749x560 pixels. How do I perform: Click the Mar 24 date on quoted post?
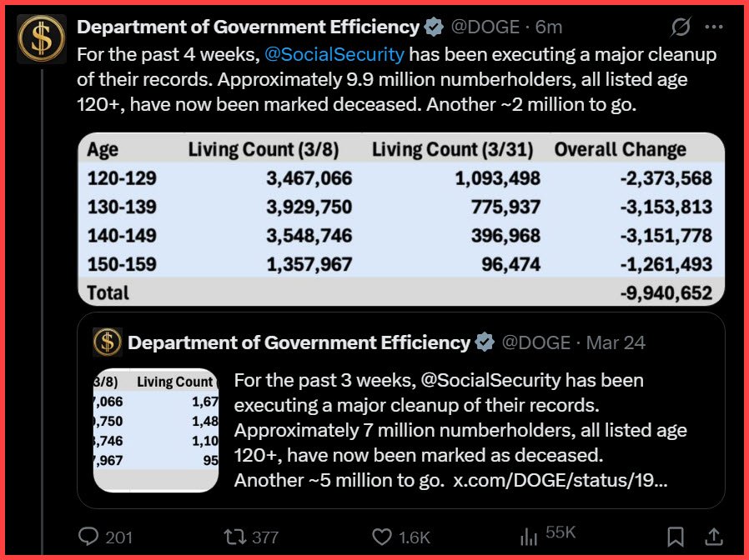click(616, 342)
